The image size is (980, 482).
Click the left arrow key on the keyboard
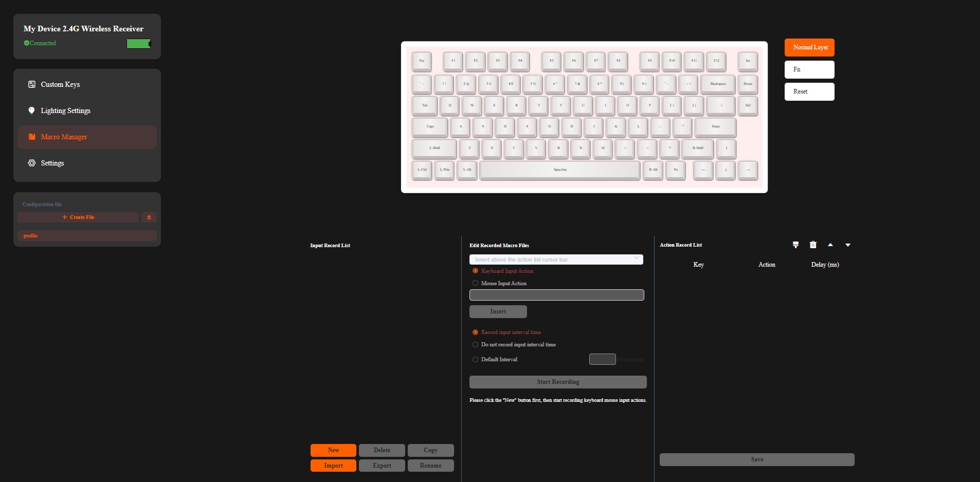703,170
